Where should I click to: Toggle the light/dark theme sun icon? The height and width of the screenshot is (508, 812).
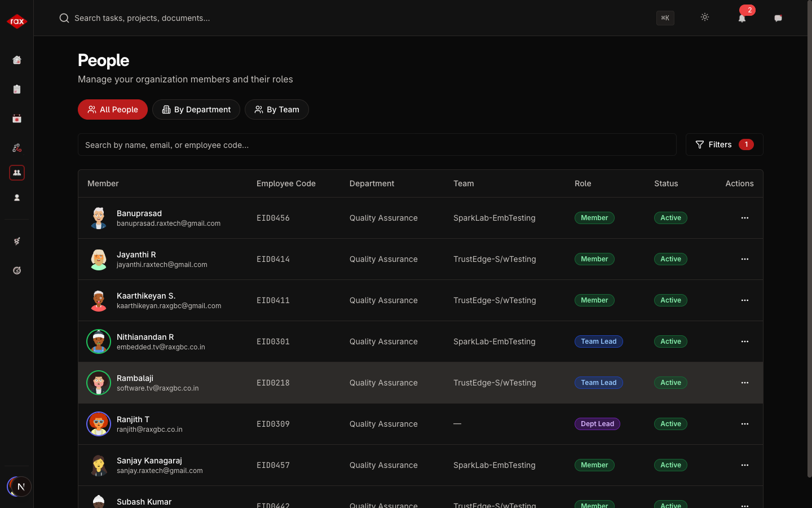pyautogui.click(x=705, y=17)
